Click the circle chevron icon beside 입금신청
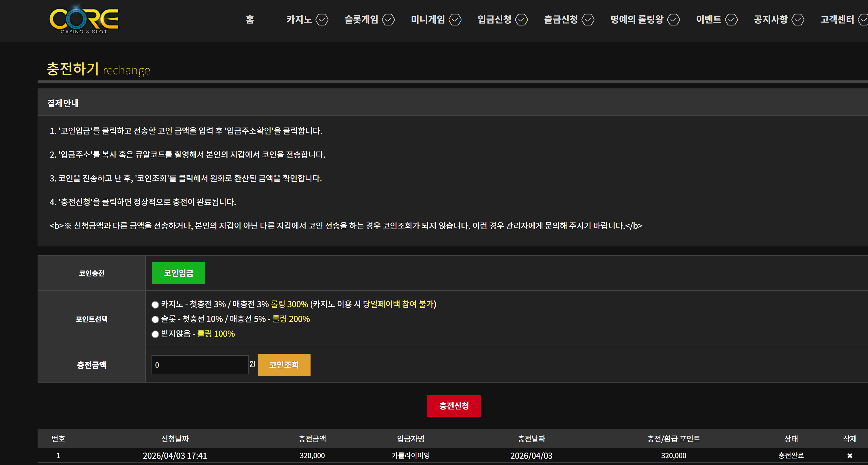 click(521, 20)
